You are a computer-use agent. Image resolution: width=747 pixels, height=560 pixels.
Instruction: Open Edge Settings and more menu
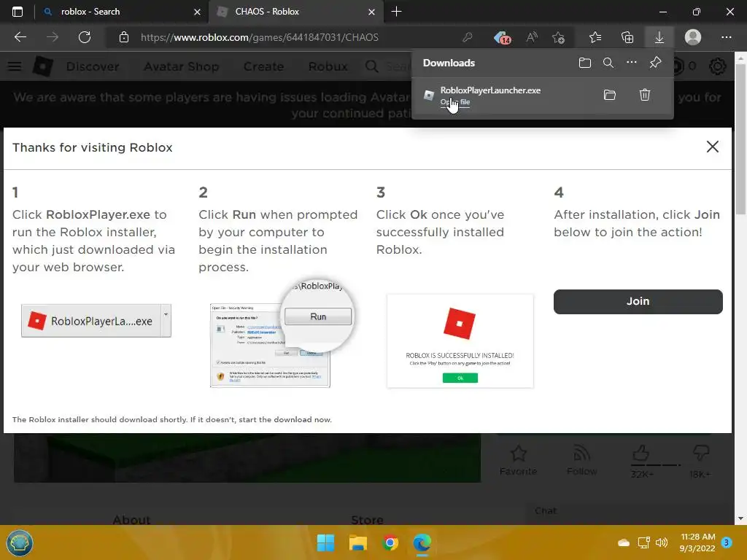click(x=726, y=37)
